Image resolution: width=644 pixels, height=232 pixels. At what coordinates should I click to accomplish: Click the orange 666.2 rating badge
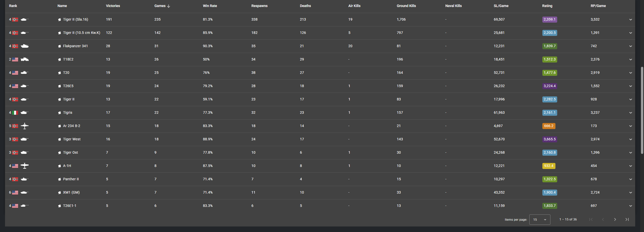coord(549,126)
